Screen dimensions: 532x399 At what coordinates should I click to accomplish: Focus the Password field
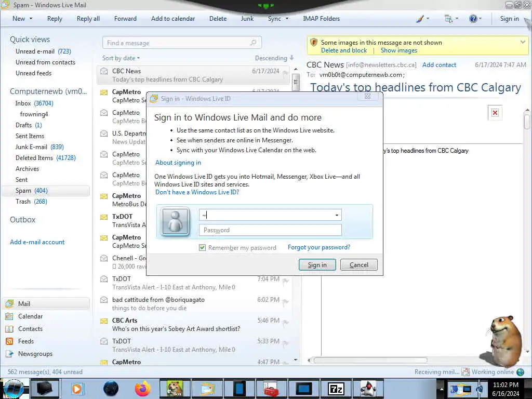270,230
